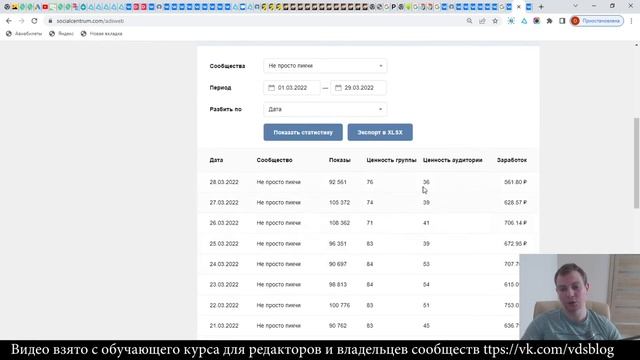Screen dimensions: 640x360
Task: Open the zoom magnifier icon in address bar
Action: tap(469, 21)
